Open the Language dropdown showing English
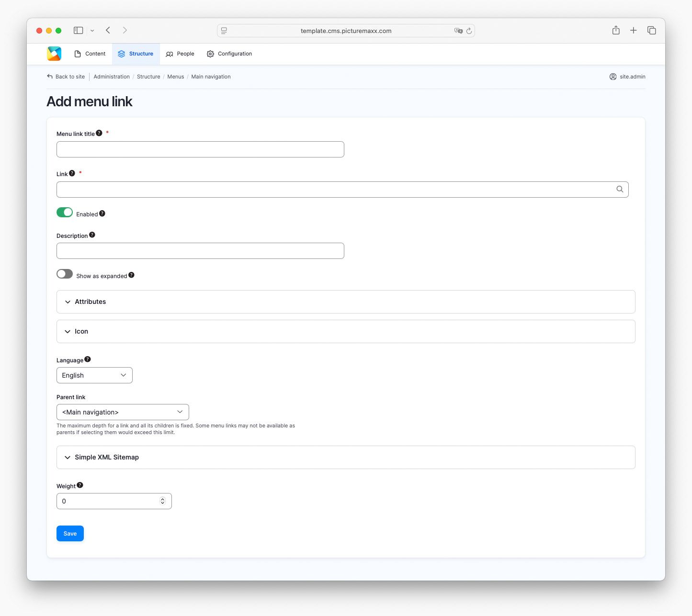692x616 pixels. click(94, 375)
